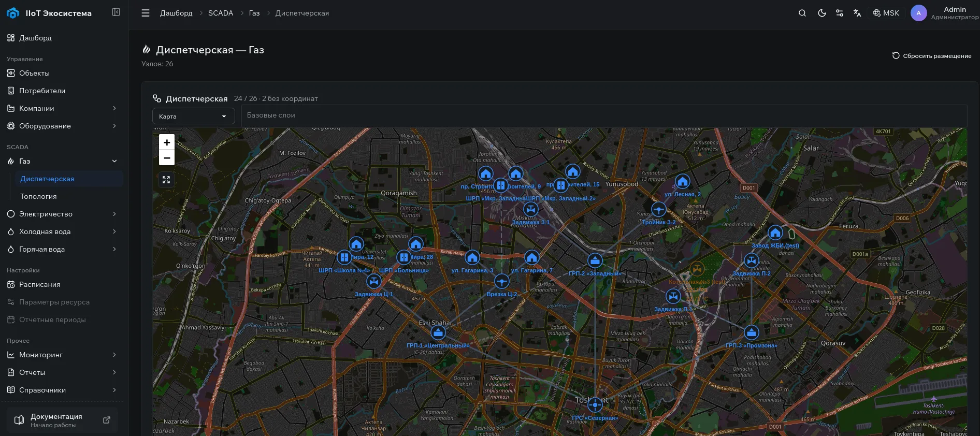Collapse the Газ section
Image resolution: width=980 pixels, height=436 pixels.
click(62, 161)
